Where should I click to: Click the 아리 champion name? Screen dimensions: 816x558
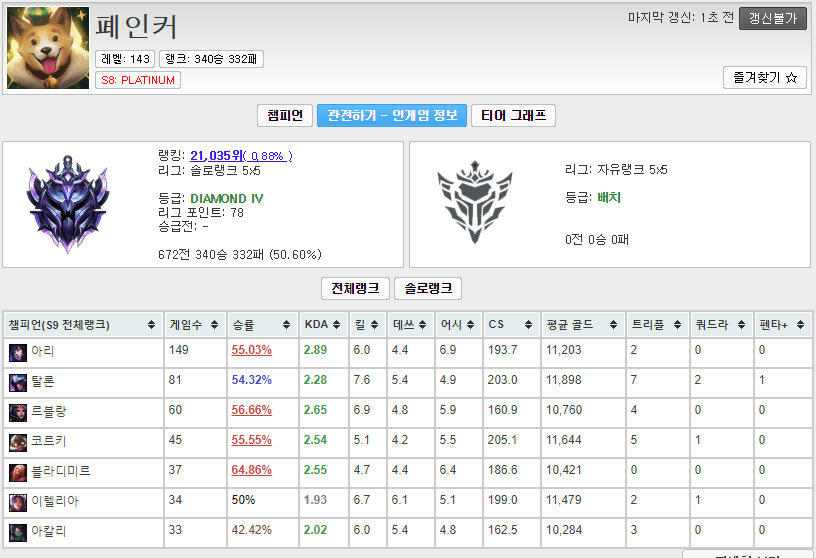pyautogui.click(x=43, y=351)
